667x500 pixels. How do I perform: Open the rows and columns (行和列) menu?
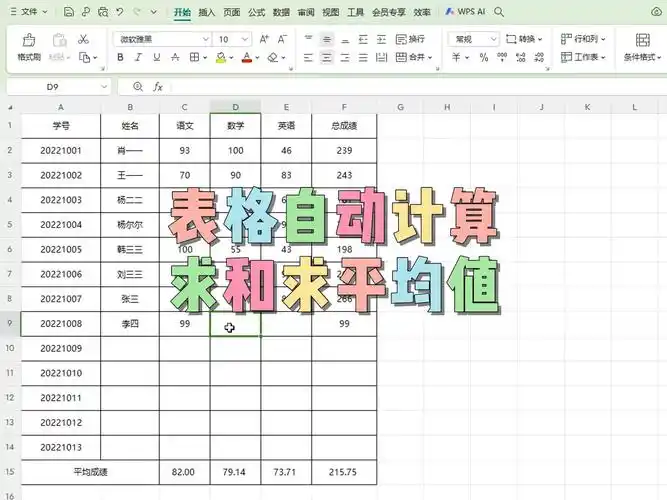click(x=583, y=39)
